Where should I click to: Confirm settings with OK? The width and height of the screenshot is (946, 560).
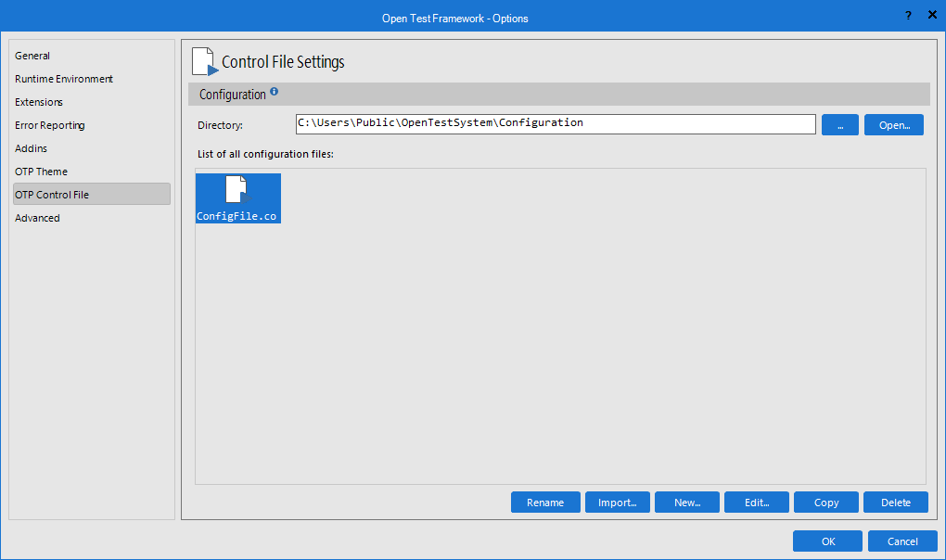coord(826,541)
